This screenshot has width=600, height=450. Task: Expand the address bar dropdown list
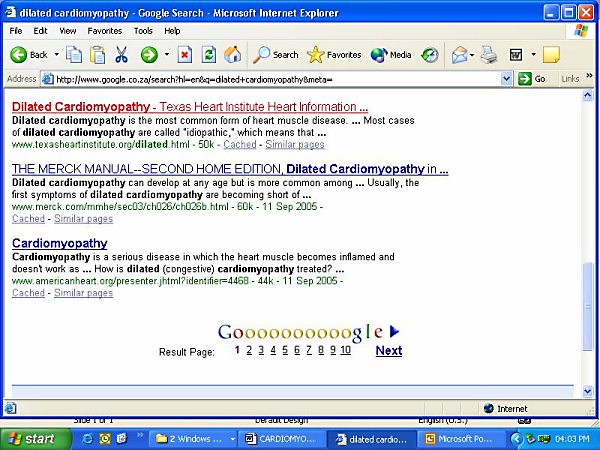[x=506, y=79]
